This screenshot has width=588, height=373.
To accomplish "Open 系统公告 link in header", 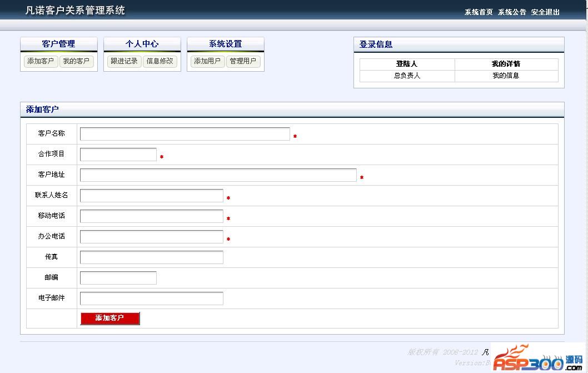I will (x=512, y=12).
